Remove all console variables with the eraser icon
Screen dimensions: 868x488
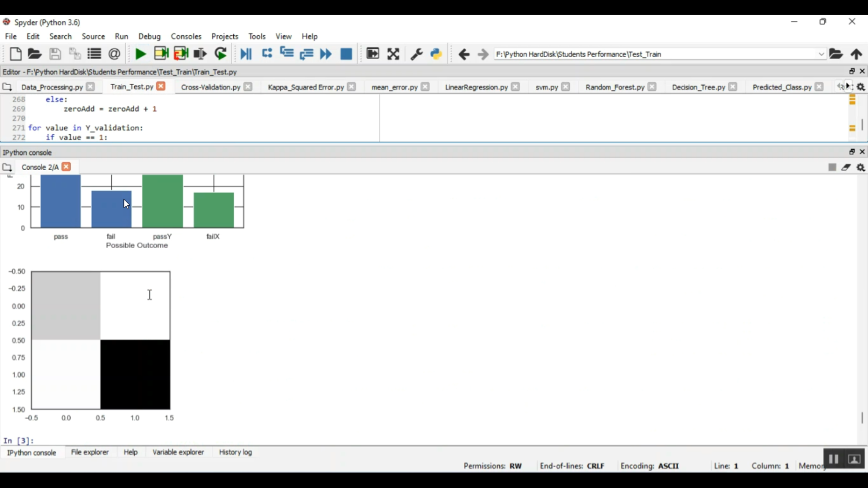[846, 167]
